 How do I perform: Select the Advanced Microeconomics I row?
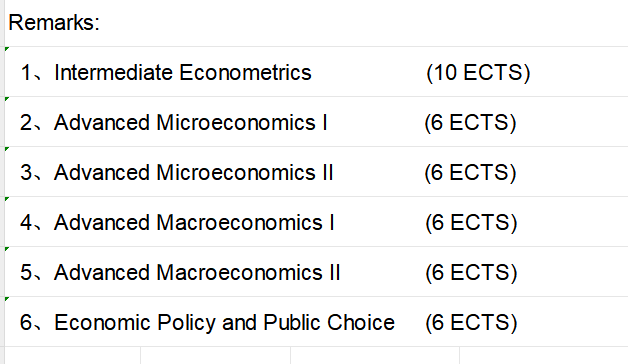point(316,122)
